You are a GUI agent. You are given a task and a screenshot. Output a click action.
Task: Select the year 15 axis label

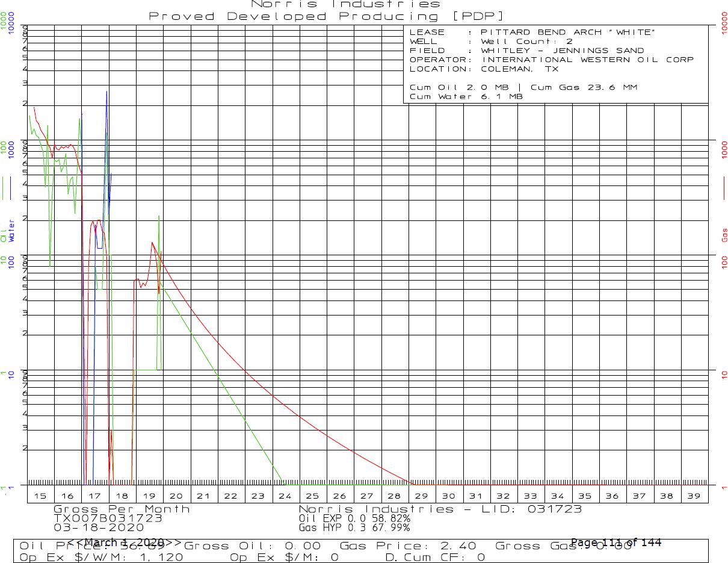pos(40,496)
